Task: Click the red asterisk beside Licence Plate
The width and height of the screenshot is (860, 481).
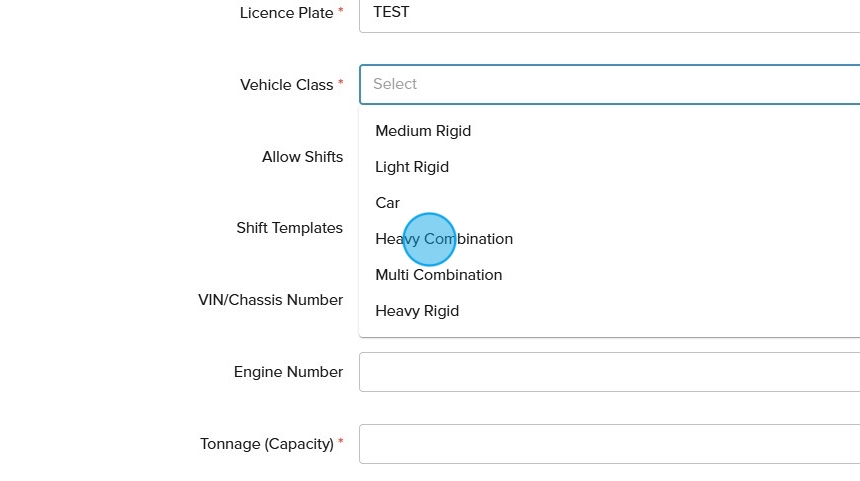Action: tap(341, 11)
